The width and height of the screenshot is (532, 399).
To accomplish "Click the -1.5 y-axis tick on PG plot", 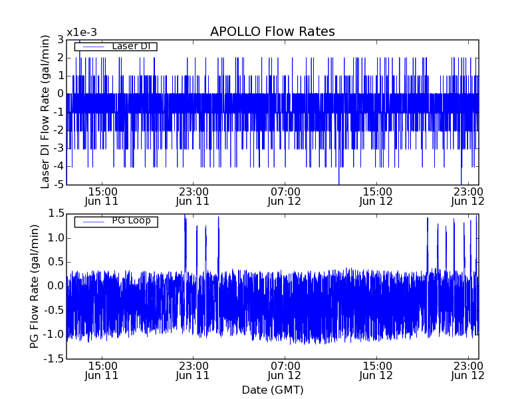I will (55, 358).
